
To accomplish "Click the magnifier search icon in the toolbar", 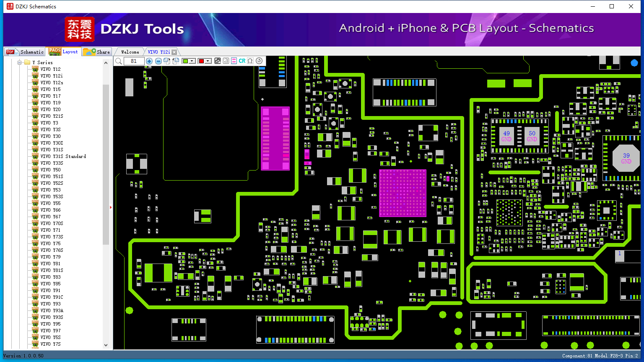I will 119,61.
